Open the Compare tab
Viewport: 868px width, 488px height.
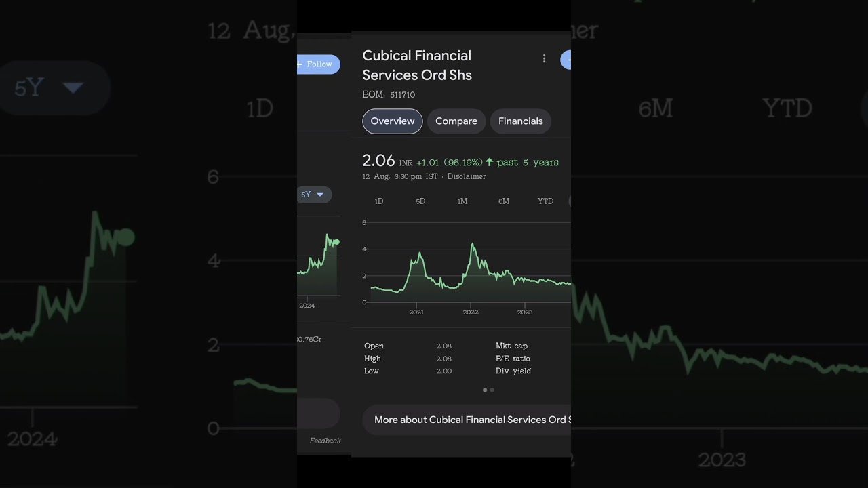[x=456, y=121]
